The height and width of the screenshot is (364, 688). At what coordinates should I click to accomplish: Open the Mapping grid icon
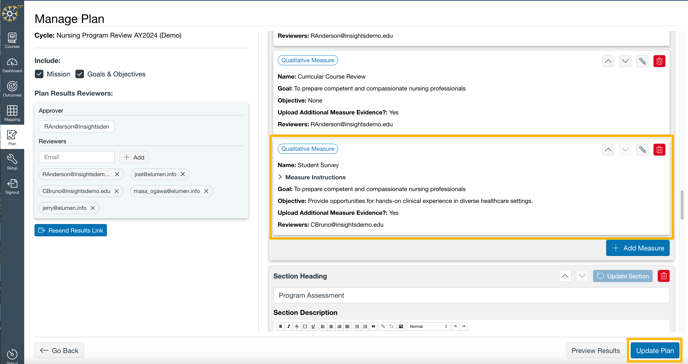[12, 113]
